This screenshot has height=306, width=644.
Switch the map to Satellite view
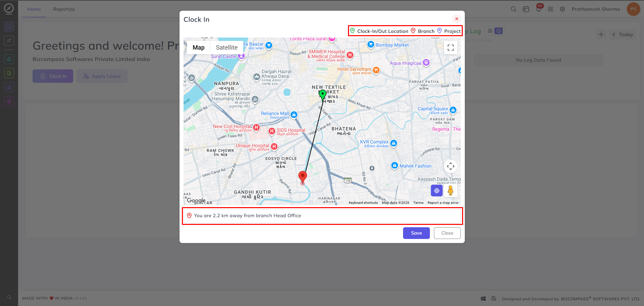tap(227, 48)
